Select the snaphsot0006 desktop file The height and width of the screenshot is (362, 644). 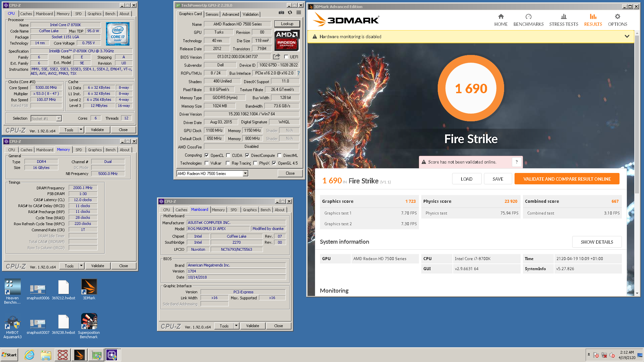38,292
